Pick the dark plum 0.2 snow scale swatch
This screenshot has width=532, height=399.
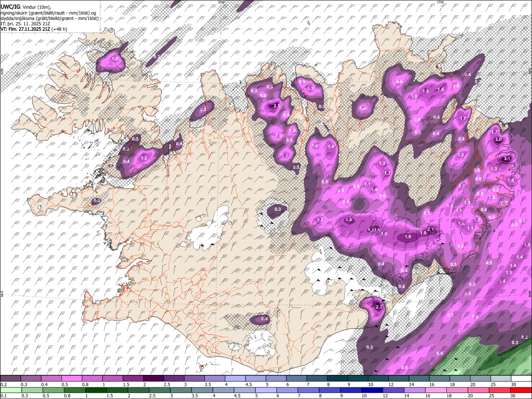(x=10, y=379)
